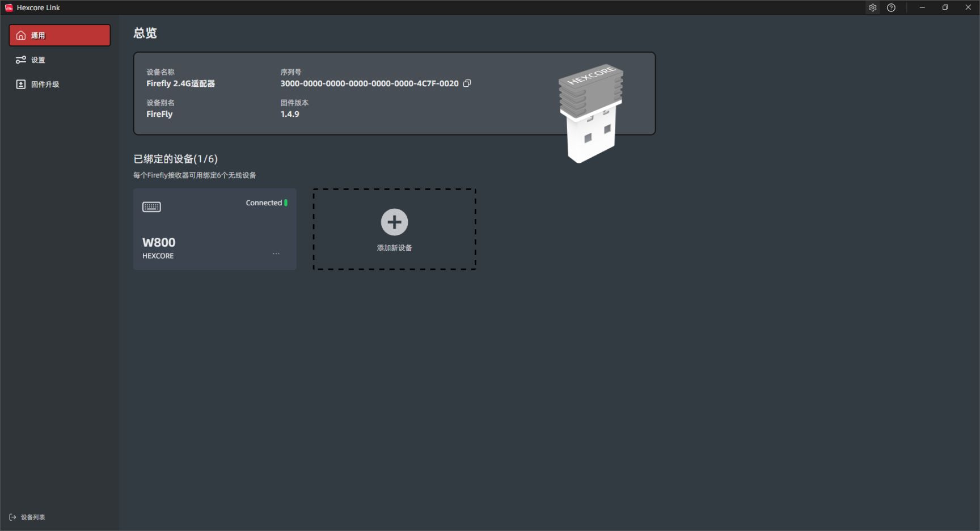Click the keyboard icon on the W800 card
Viewport: 980px width, 531px height.
(x=151, y=206)
